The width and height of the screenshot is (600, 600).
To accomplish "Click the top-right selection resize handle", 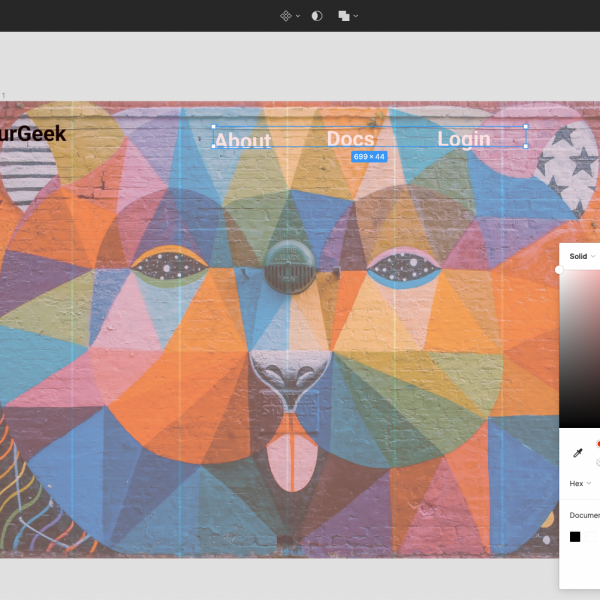I will pyautogui.click(x=526, y=128).
